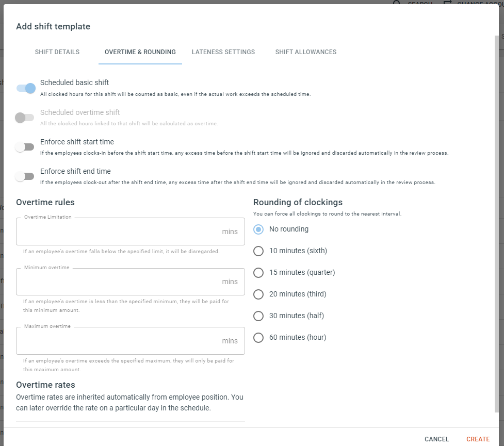Create the shift template
This screenshot has width=504, height=446.
478,439
